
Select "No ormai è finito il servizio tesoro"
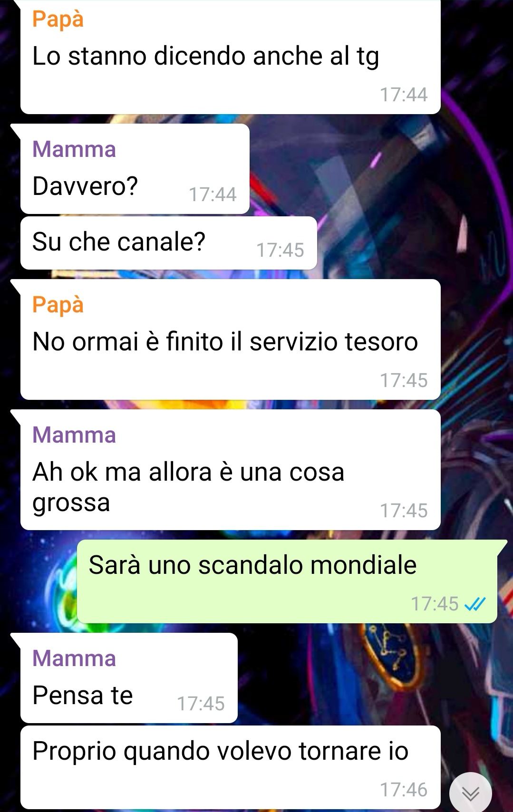click(230, 339)
